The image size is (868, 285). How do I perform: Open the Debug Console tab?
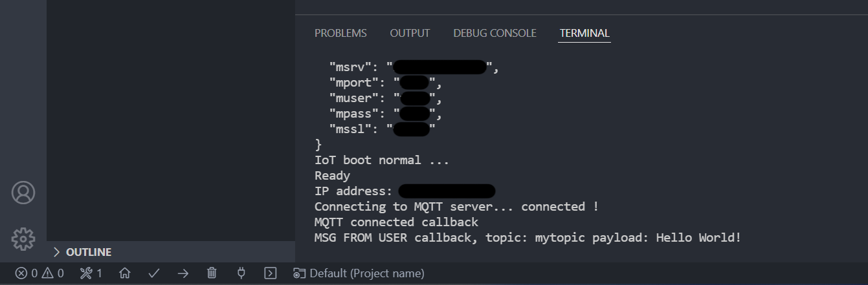click(x=495, y=33)
